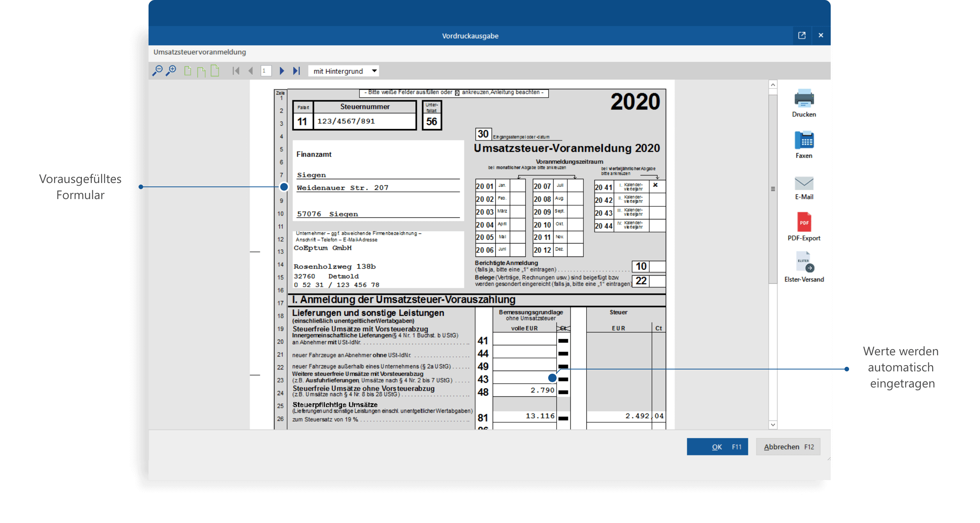Confirm with the OK F11 button

point(717,447)
